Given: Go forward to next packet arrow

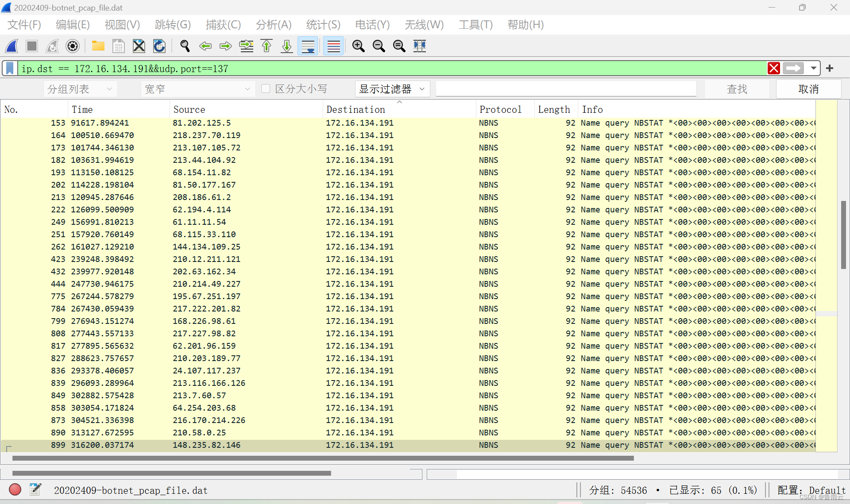Looking at the screenshot, I should (226, 46).
